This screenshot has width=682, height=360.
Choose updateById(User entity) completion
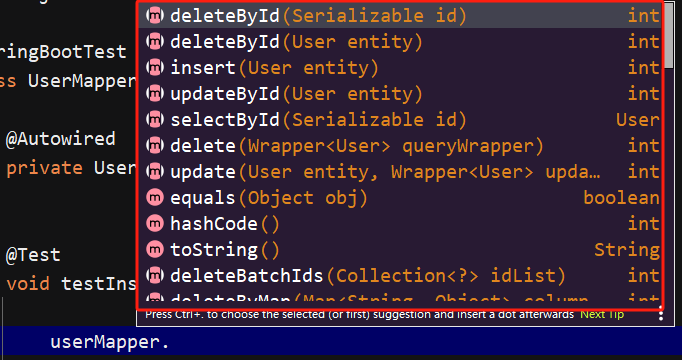pyautogui.click(x=400, y=94)
